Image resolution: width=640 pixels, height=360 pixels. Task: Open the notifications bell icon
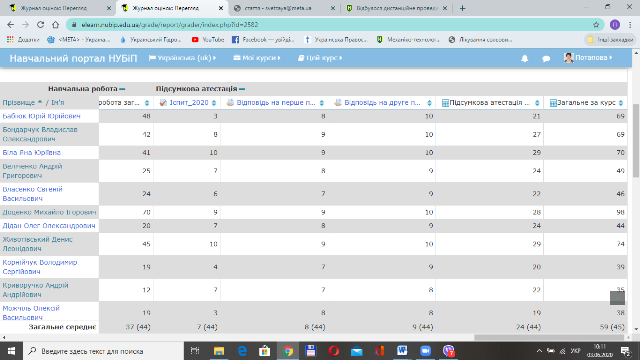point(524,58)
